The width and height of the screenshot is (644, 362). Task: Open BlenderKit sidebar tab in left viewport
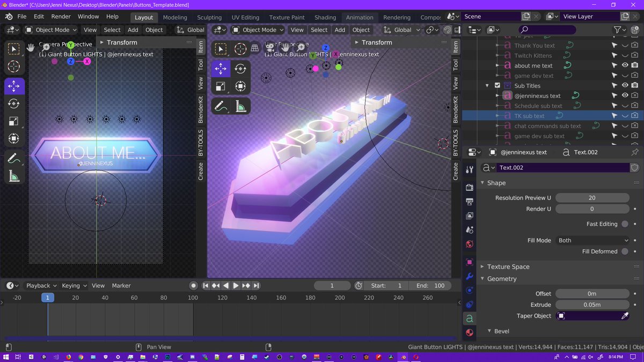[201, 109]
